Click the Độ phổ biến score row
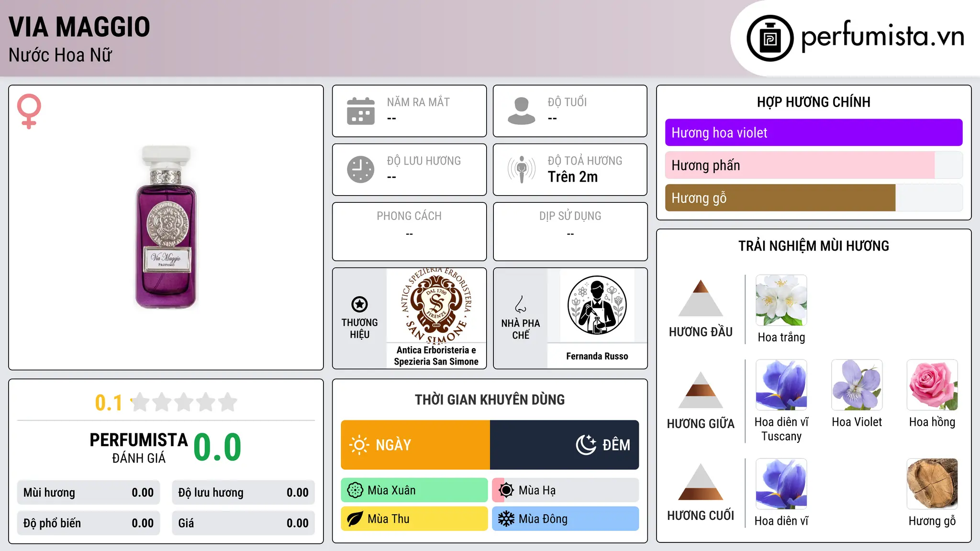 click(89, 523)
